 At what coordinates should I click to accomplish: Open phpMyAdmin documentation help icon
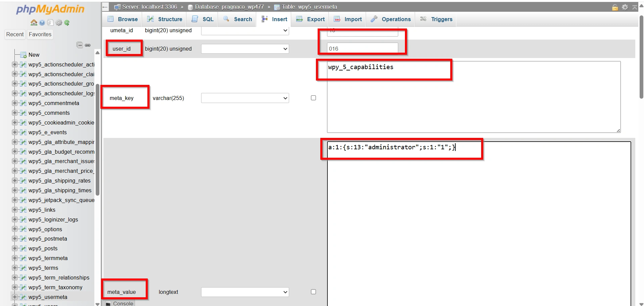pos(42,22)
